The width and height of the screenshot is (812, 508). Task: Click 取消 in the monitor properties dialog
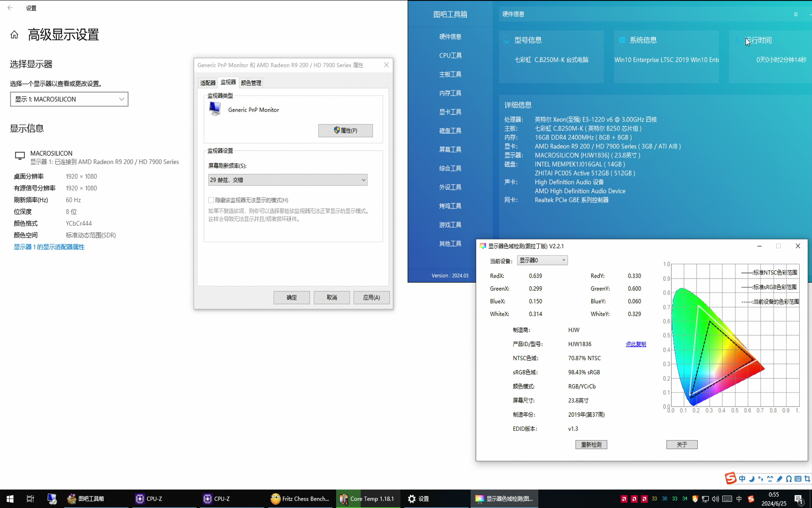pos(332,297)
